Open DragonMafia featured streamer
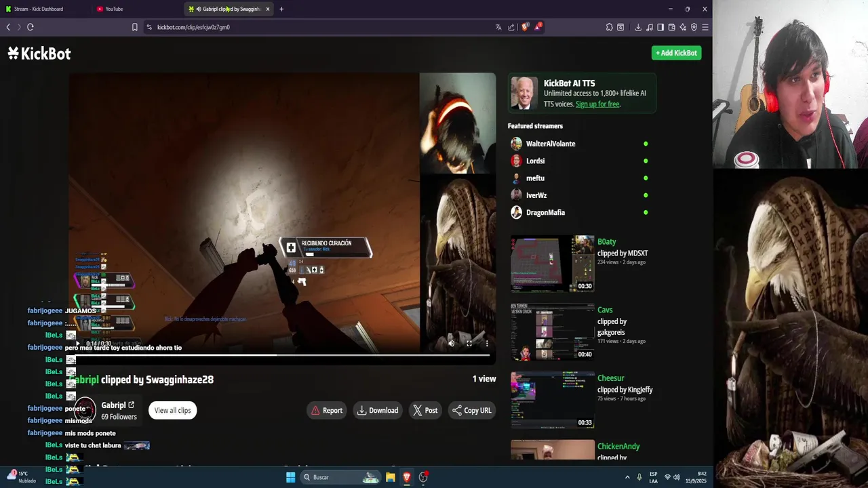The image size is (868, 488). point(545,212)
